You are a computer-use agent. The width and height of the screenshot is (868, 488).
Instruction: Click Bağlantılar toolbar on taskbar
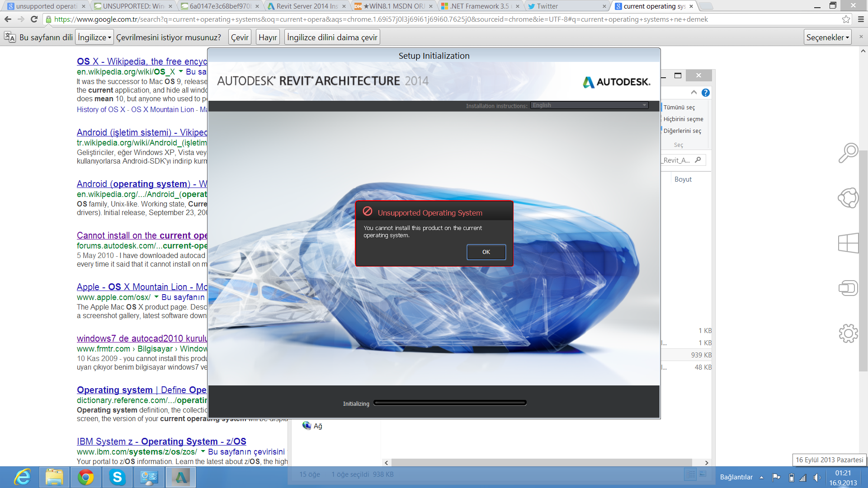pyautogui.click(x=736, y=477)
